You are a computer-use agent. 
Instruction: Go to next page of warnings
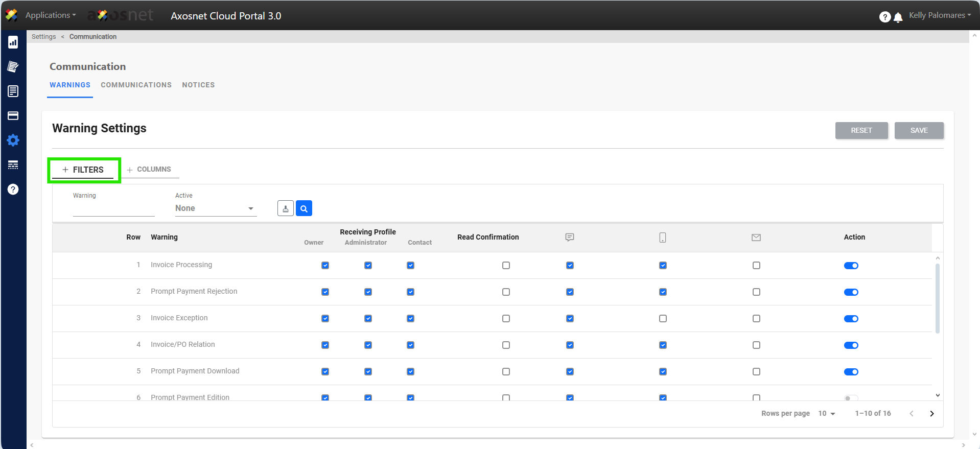click(931, 414)
